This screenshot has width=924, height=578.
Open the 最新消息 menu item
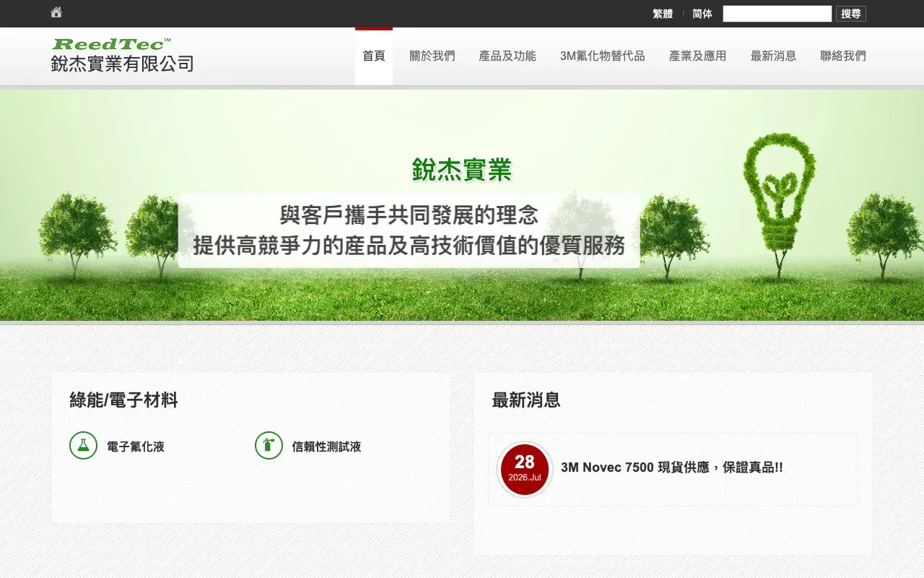[x=773, y=56]
